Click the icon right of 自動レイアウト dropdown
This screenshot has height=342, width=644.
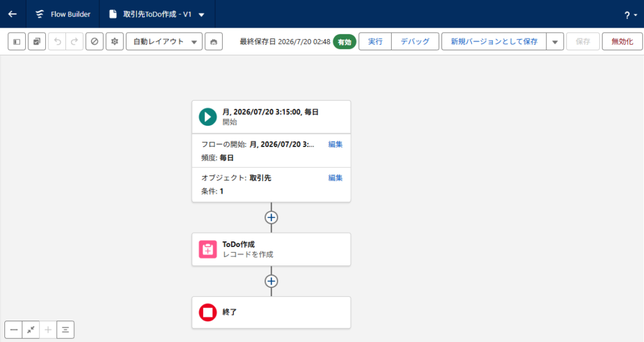point(214,41)
